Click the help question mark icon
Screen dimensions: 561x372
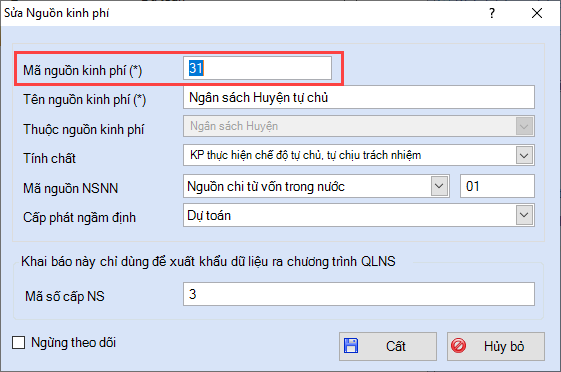(492, 13)
